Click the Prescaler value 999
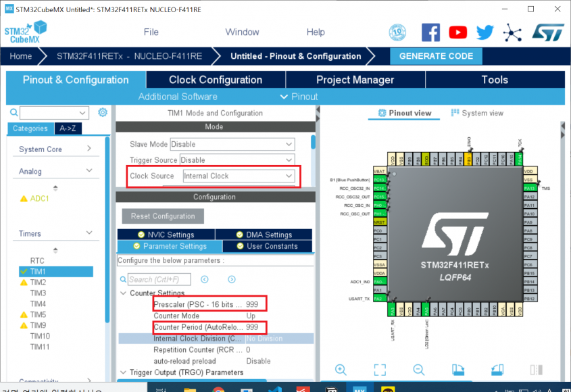This screenshot has height=392, width=571. pyautogui.click(x=252, y=304)
